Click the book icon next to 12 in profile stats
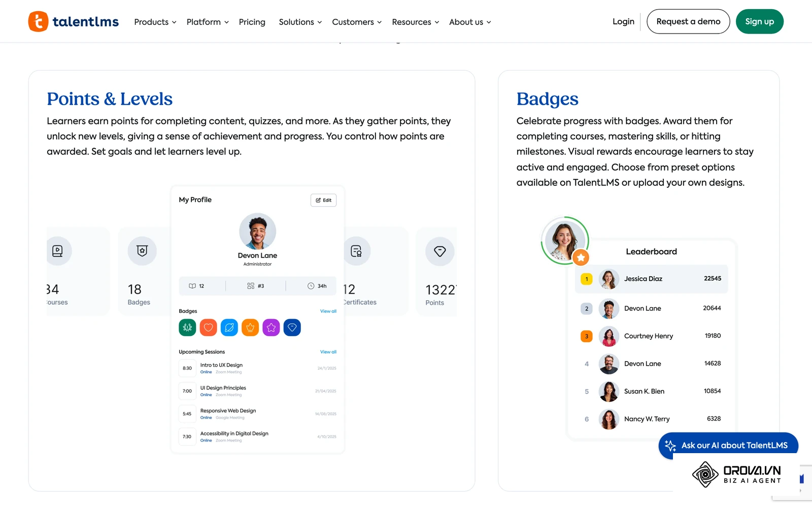The image size is (812, 508). pos(192,286)
